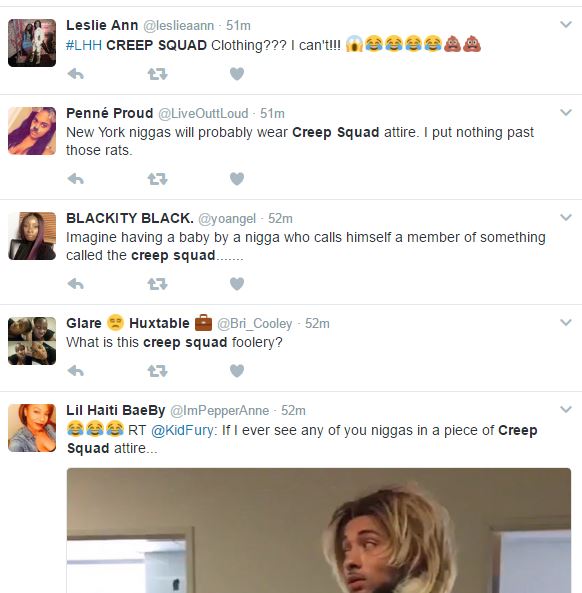582x593 pixels.
Task: Open the #LHH hashtag link
Action: (84, 45)
